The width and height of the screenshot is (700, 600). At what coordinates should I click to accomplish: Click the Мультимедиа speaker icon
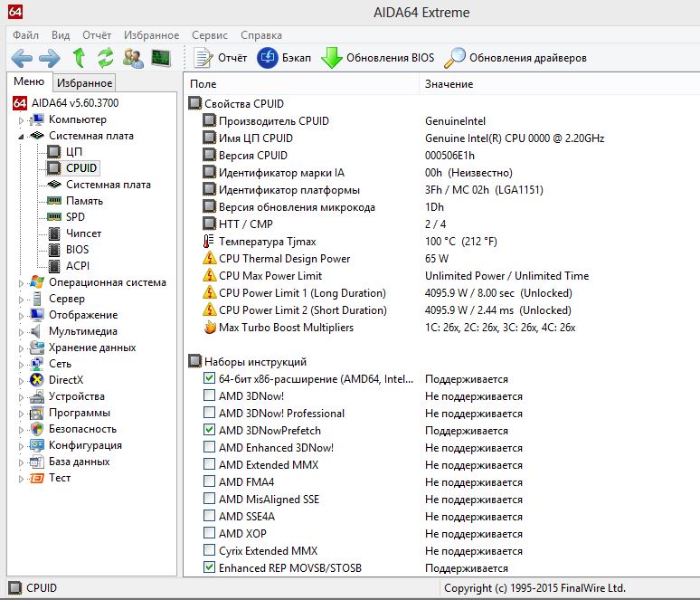pyautogui.click(x=35, y=331)
